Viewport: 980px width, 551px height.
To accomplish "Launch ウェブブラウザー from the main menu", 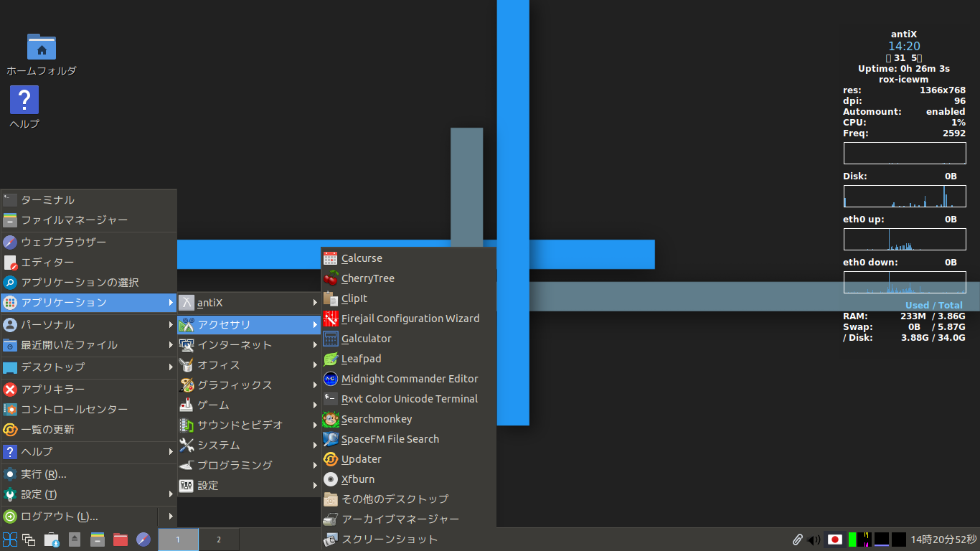I will point(89,242).
